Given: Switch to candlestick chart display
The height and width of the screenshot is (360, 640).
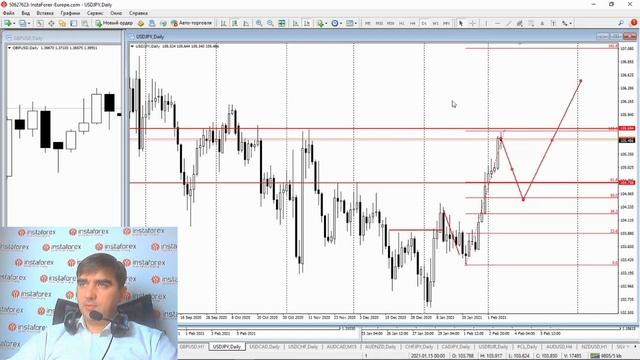Looking at the screenshot, I should pyautogui.click(x=235, y=23).
